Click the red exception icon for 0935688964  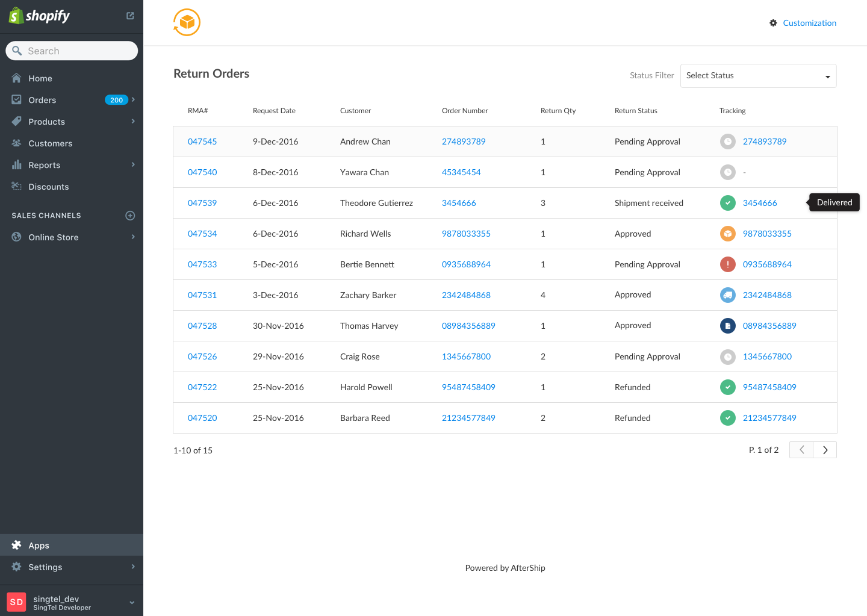pos(728,264)
